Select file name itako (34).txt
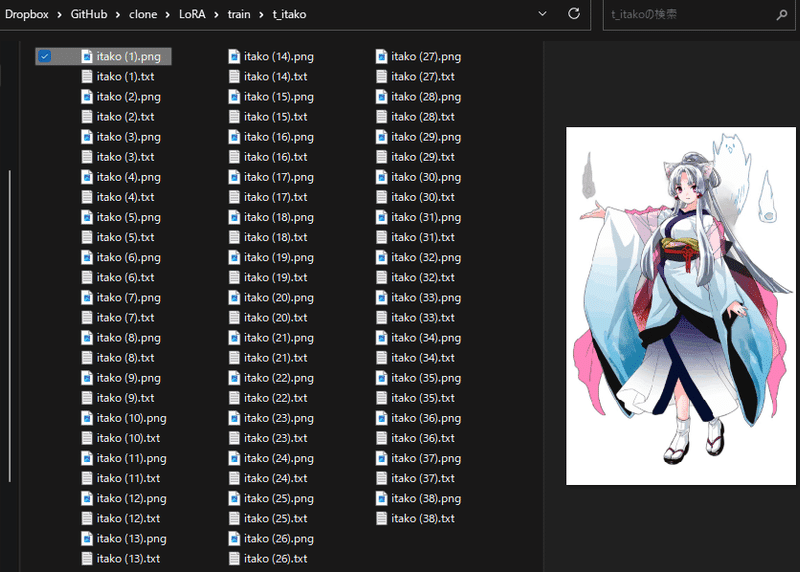 pyautogui.click(x=423, y=358)
